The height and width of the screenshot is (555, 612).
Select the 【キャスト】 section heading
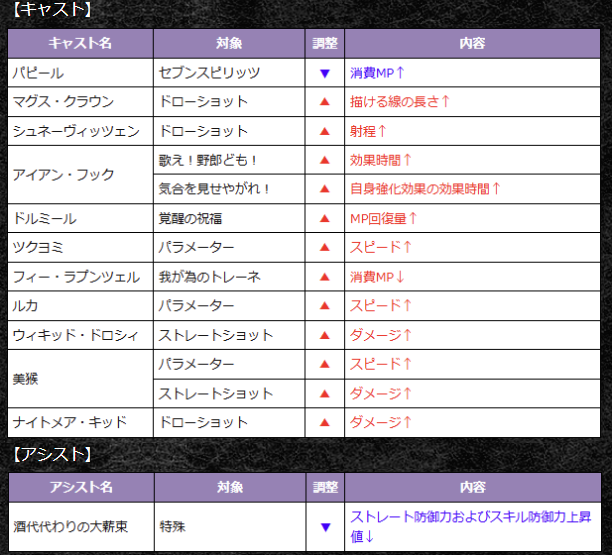[x=52, y=10]
